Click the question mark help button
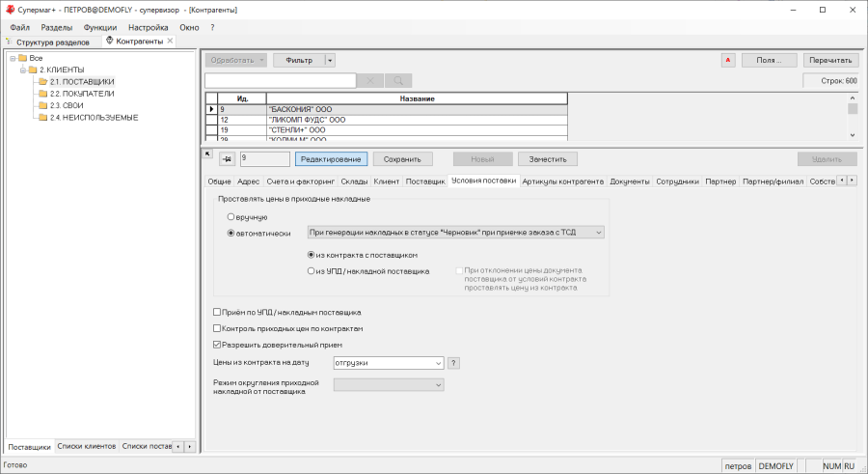 454,363
